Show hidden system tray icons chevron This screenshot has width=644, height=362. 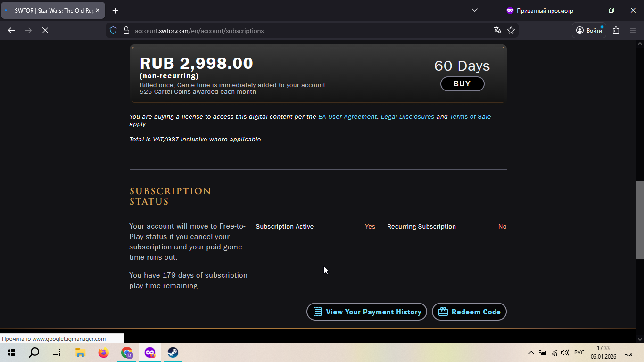point(531,353)
